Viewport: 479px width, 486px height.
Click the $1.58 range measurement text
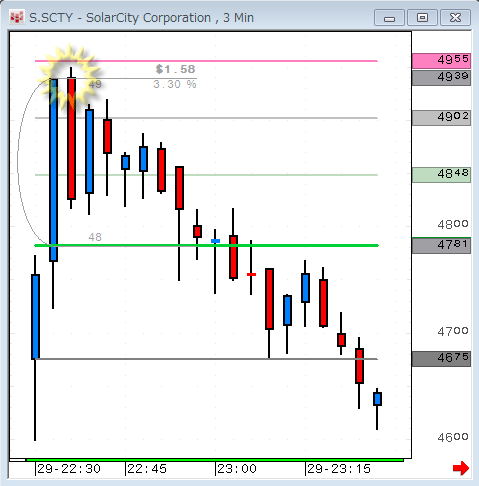(x=175, y=69)
